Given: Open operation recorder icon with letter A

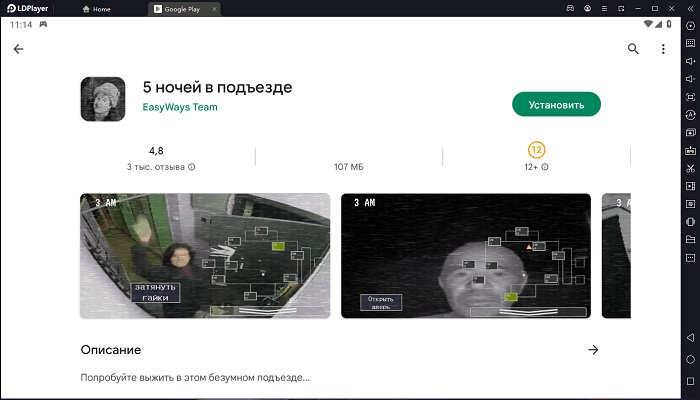Looking at the screenshot, I should pos(690,115).
